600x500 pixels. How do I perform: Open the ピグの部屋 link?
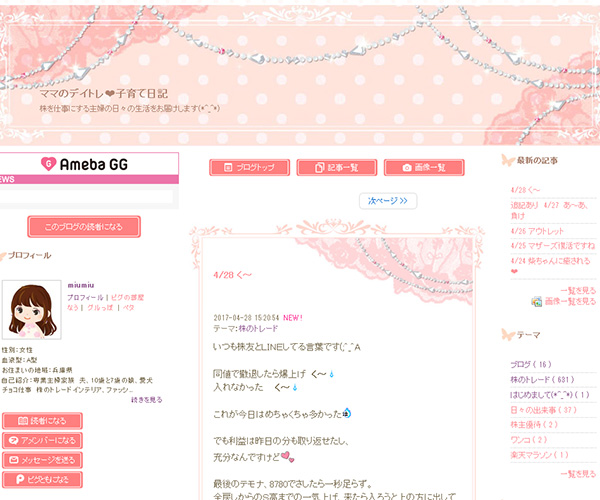pyautogui.click(x=126, y=298)
